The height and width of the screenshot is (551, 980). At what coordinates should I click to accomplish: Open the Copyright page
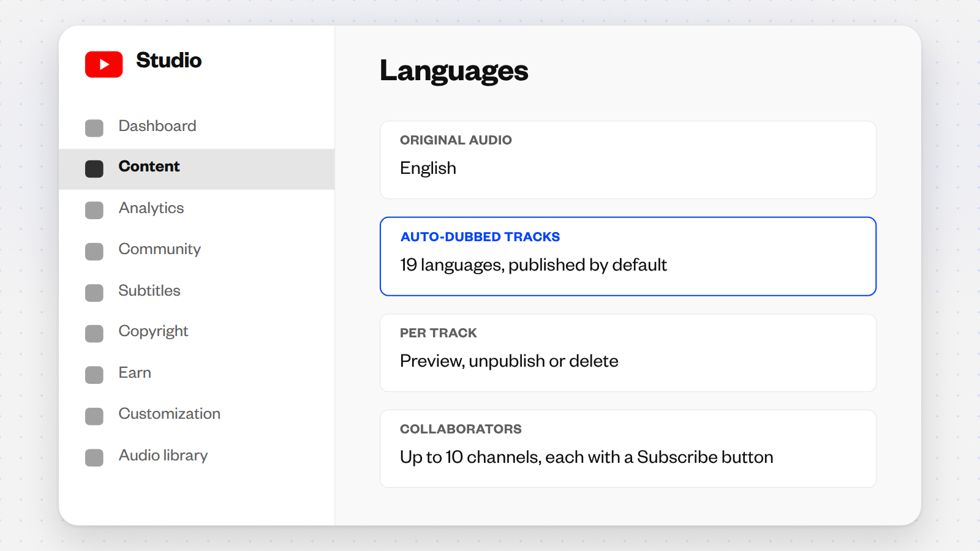point(197,334)
